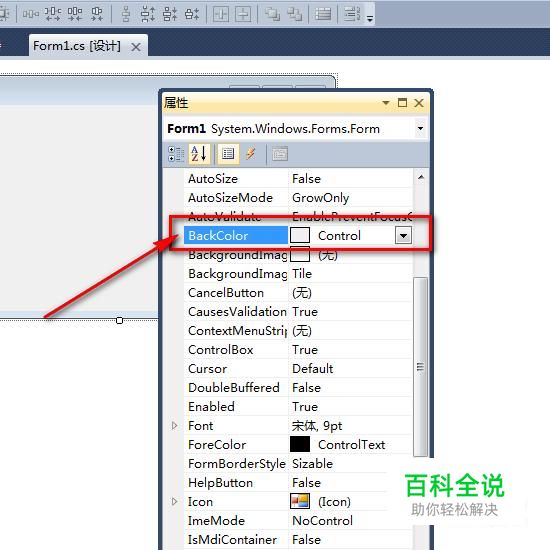
Task: Click Center Vertically toolbar icon
Action: click(x=243, y=14)
